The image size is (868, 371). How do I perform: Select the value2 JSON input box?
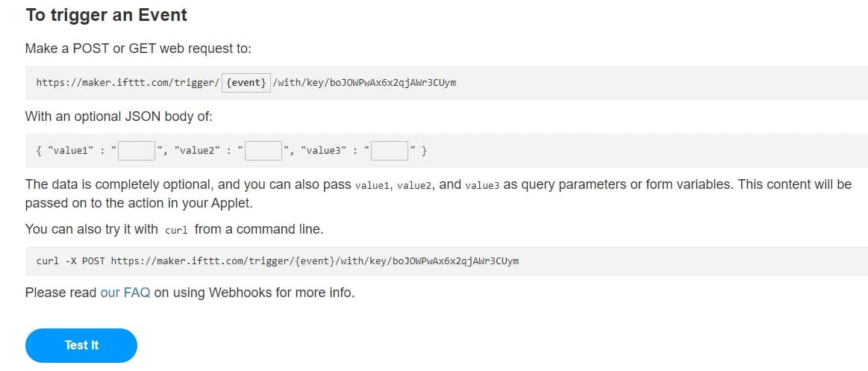(263, 151)
